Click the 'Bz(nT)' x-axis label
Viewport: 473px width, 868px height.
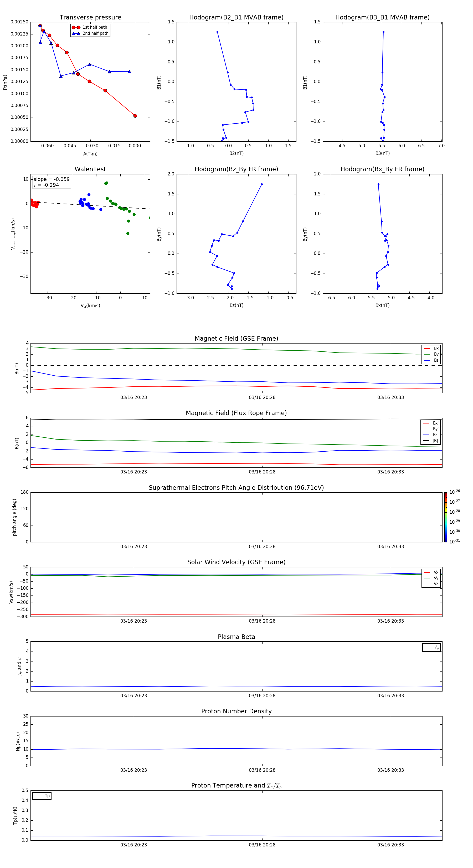point(236,305)
